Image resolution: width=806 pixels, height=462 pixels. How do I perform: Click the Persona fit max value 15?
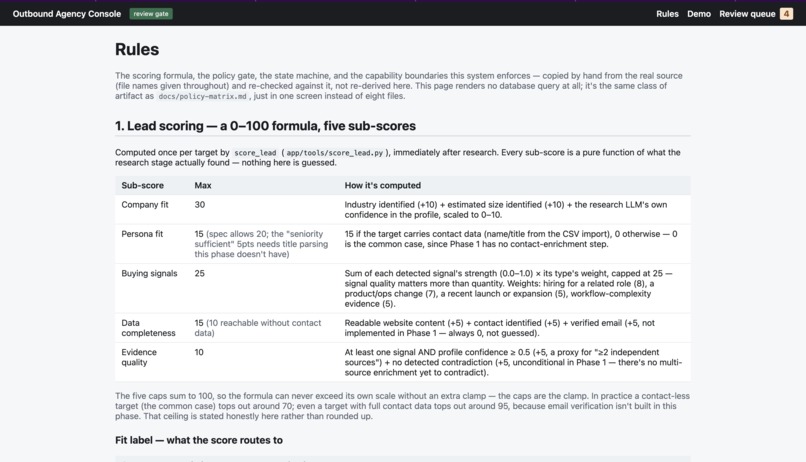198,234
